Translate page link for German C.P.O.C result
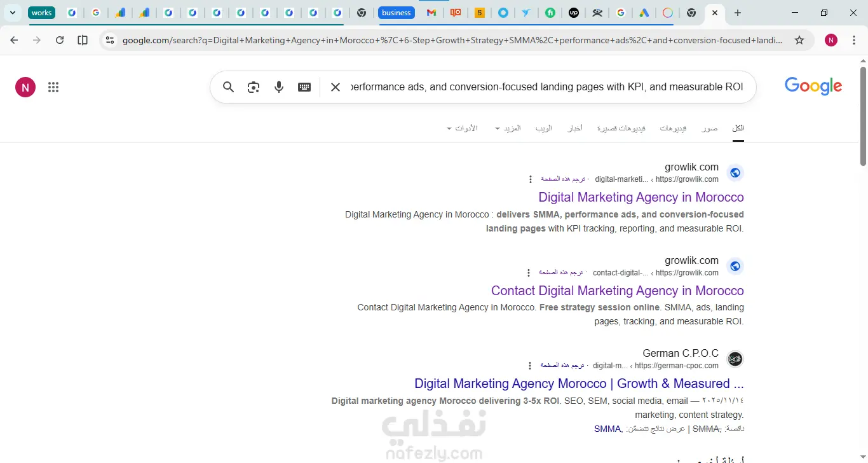This screenshot has width=868, height=463. coord(562,365)
